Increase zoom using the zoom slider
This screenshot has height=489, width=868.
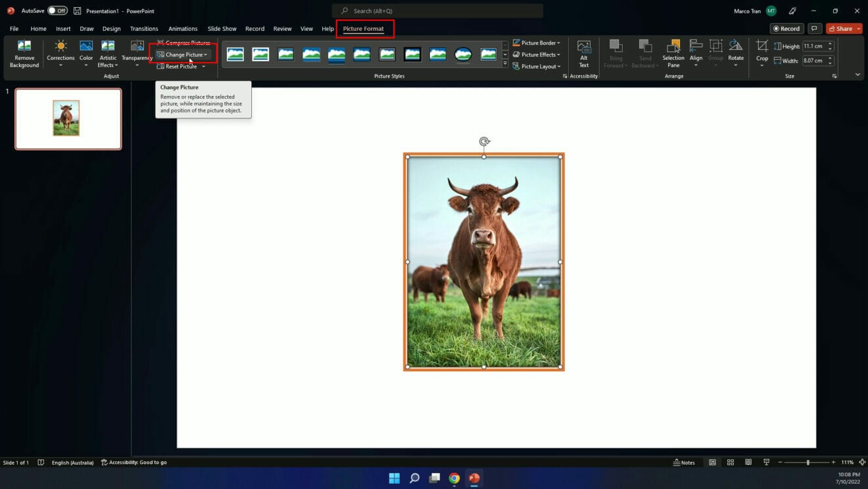click(832, 462)
